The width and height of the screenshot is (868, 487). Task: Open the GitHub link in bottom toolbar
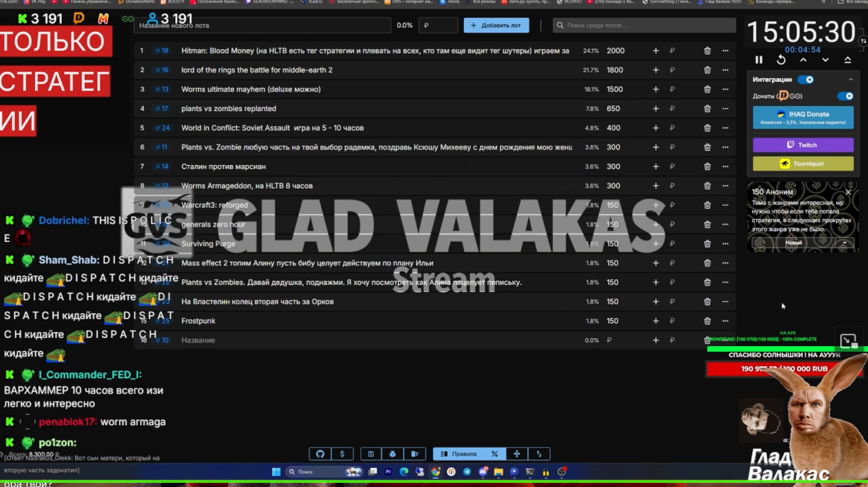click(x=320, y=454)
